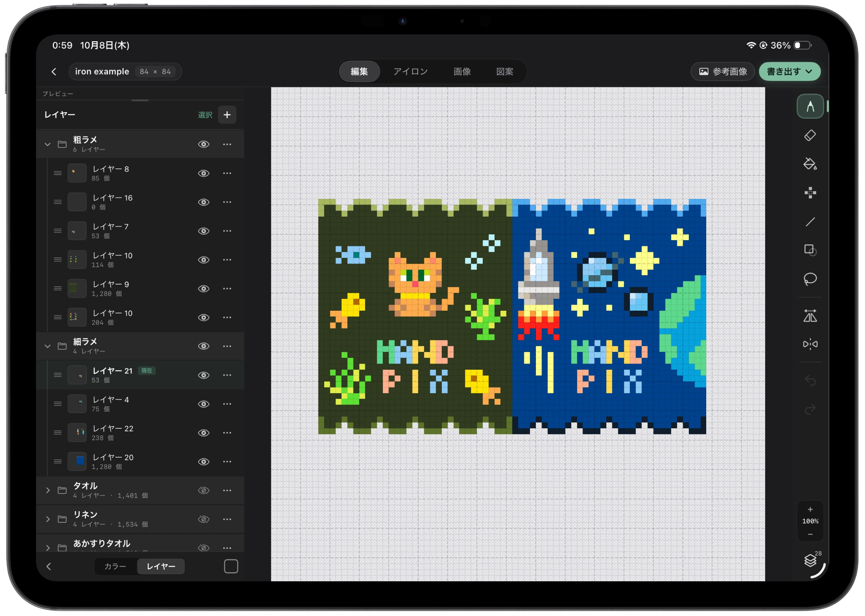Select the pixel move tool
Viewport: 865px width, 616px height.
(x=810, y=192)
